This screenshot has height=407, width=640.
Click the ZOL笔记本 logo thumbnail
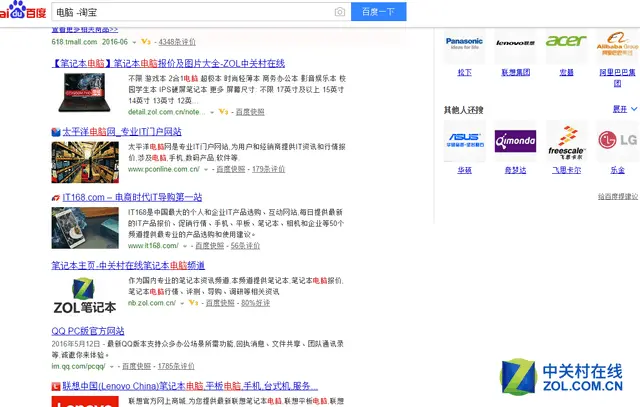click(x=85, y=296)
